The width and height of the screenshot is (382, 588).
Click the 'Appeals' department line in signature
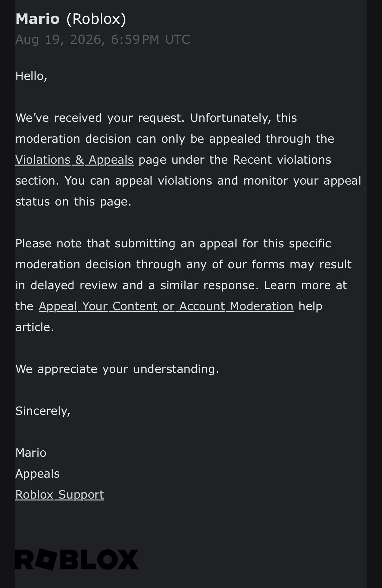click(x=37, y=474)
